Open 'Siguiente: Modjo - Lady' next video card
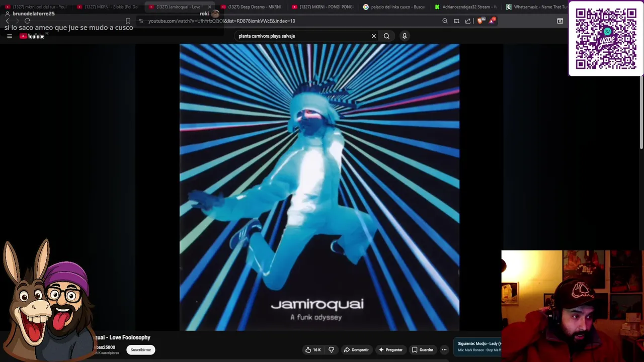 click(478, 346)
